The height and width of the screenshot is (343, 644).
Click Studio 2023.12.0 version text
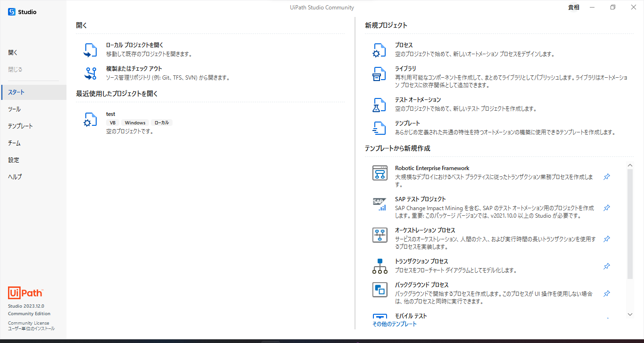(x=26, y=306)
